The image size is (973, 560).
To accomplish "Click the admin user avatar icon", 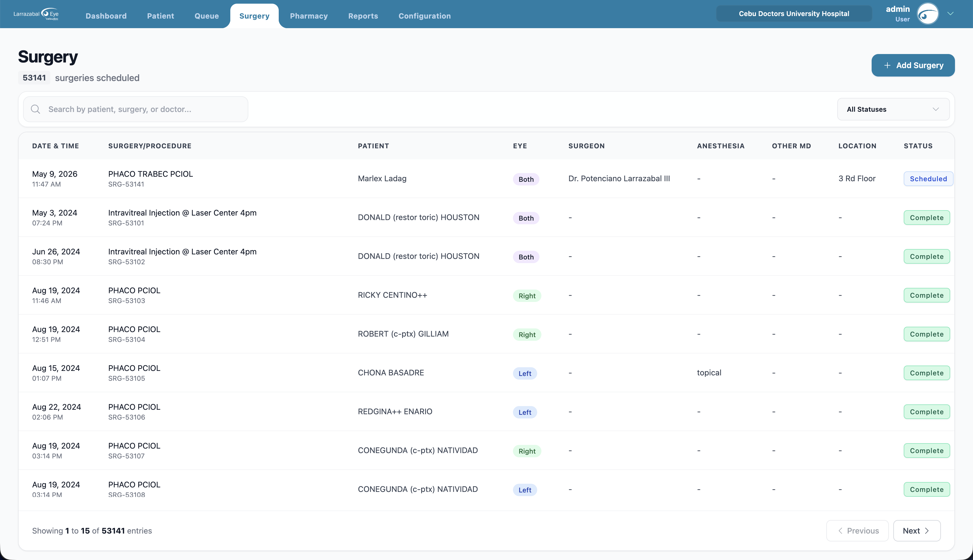I will tap(928, 14).
